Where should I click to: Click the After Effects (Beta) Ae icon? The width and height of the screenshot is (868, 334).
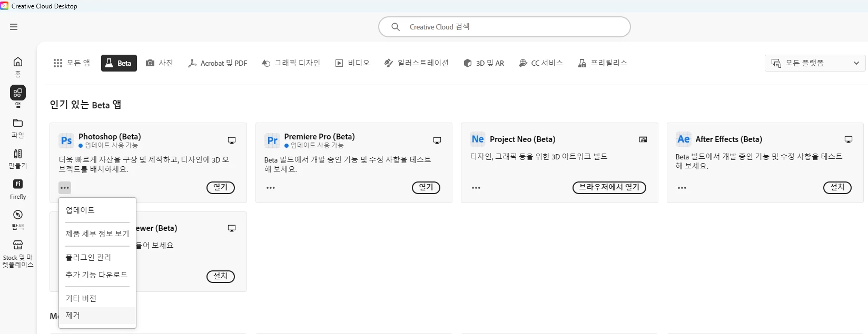pyautogui.click(x=683, y=139)
